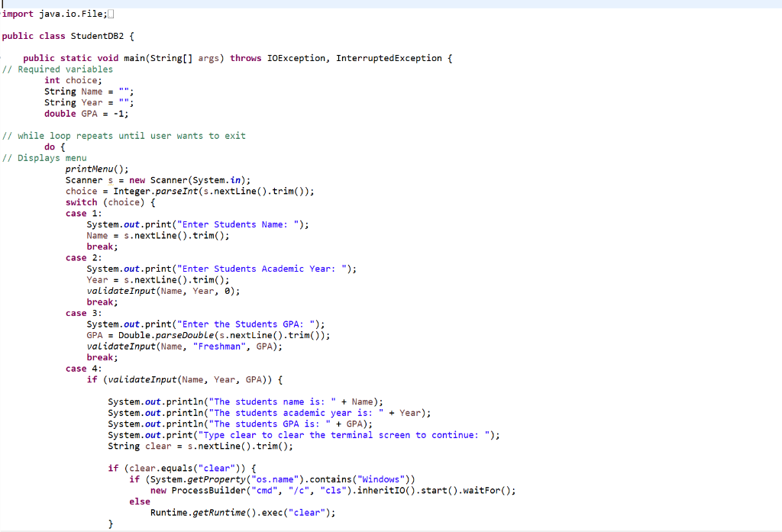Viewport: 782px width, 532px height.
Task: Click the 'main(String[] args)' method declaration
Action: 174,58
